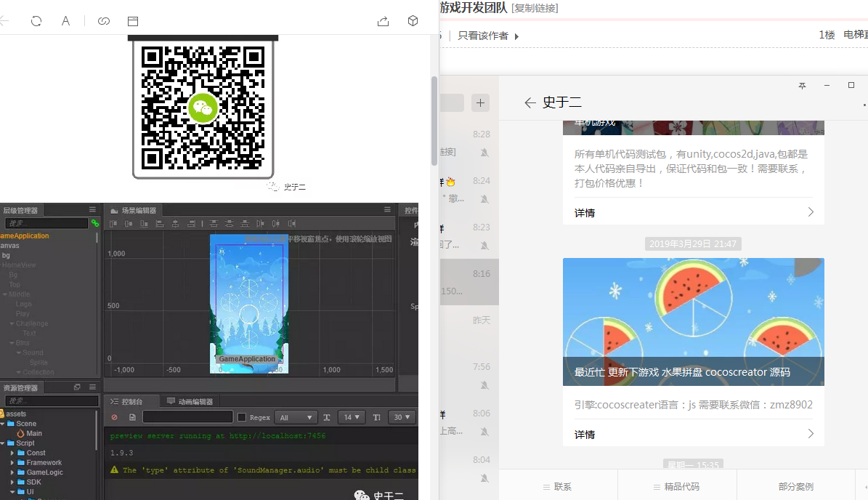This screenshot has width=868, height=500.
Task: Open the 精品代码 bottom menu
Action: (x=676, y=487)
